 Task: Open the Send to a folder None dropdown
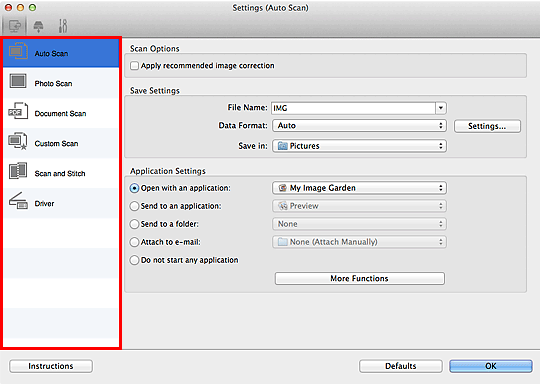tap(359, 224)
